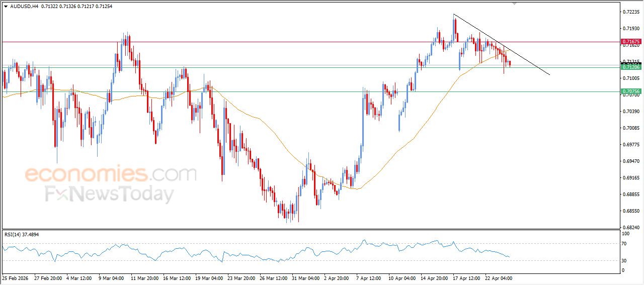Image resolution: width=644 pixels, height=285 pixels.
Task: Click the small triangle before AUDUSD,H4
Action: pyautogui.click(x=6, y=6)
